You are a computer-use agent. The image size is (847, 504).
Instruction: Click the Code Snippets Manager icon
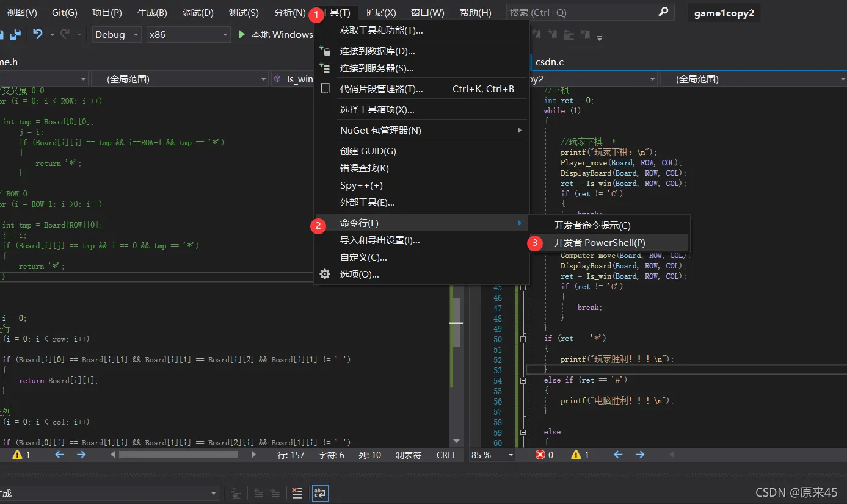325,88
